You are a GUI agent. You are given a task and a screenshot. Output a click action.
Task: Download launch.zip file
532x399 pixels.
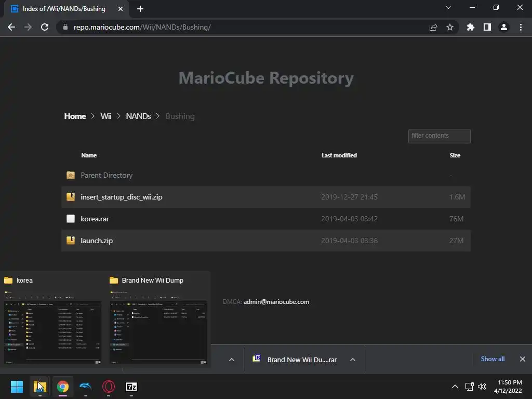97,241
